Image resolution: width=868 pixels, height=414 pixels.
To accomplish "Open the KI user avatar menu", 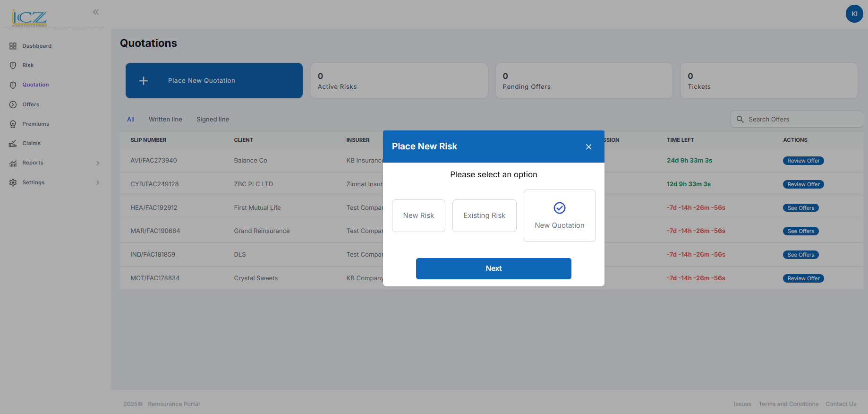I will [854, 14].
